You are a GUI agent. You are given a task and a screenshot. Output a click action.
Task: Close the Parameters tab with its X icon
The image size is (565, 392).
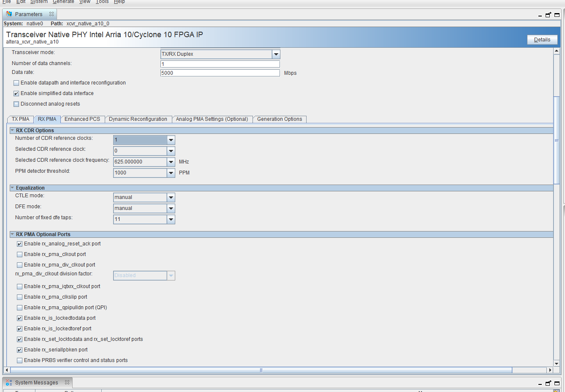[x=52, y=14]
